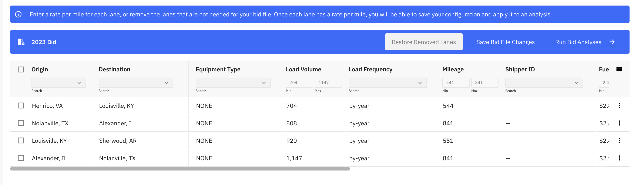Open the row menu for Alexander, IL origin
This screenshot has height=185, width=644.
pyautogui.click(x=619, y=158)
